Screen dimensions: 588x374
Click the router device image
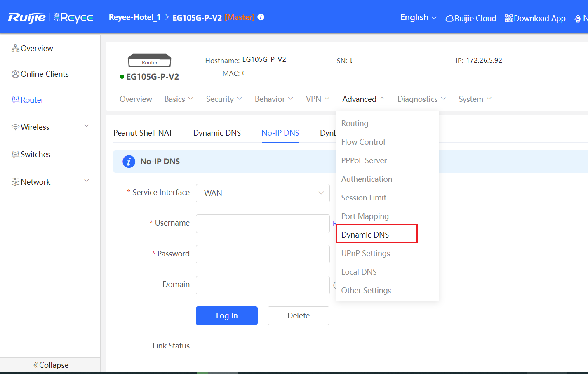[x=149, y=60]
